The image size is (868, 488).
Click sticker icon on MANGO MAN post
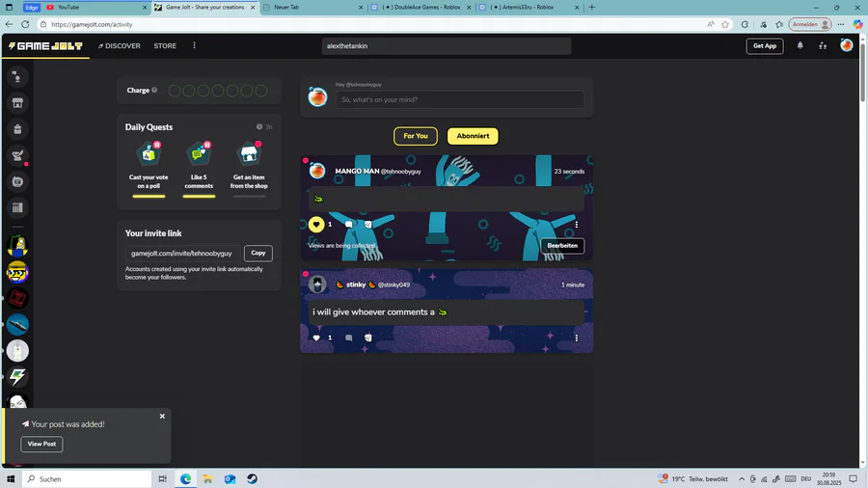[x=368, y=225]
